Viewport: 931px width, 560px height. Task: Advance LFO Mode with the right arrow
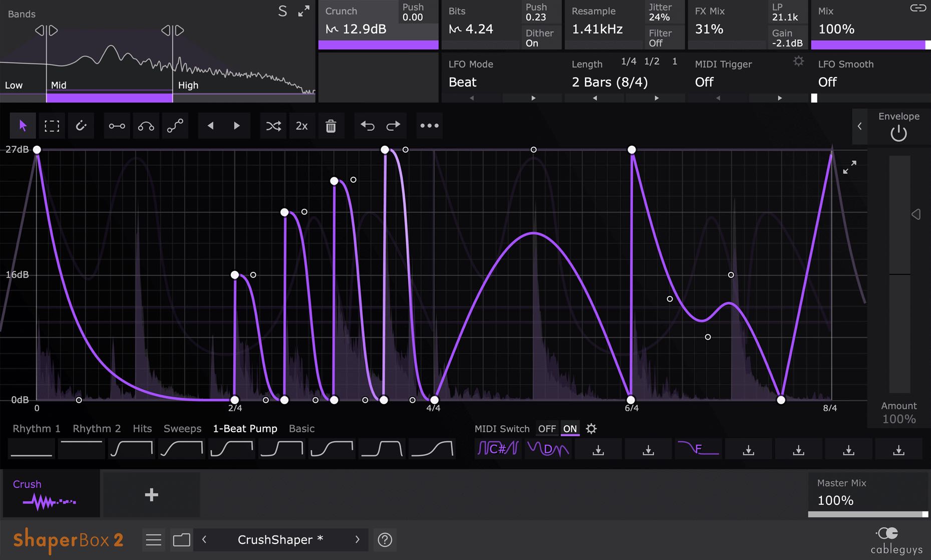(533, 98)
